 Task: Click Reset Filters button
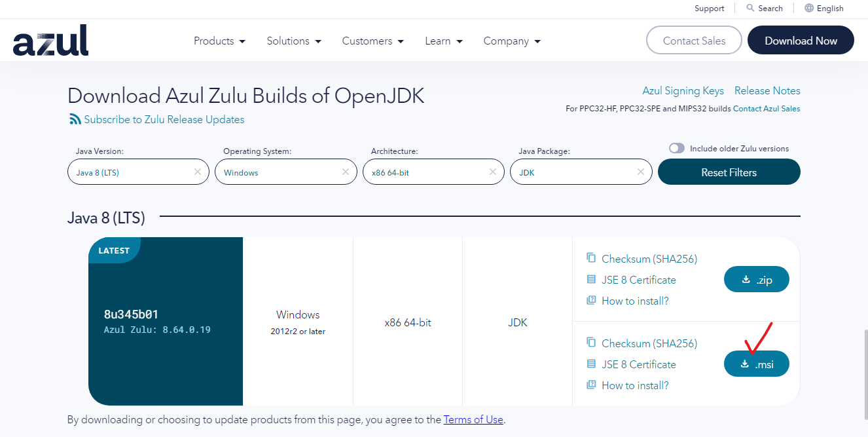click(x=729, y=172)
